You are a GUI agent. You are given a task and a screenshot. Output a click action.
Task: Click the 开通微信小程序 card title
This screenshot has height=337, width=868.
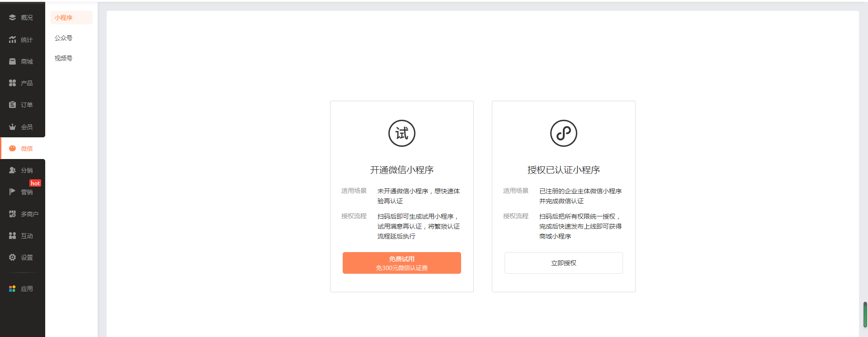[x=402, y=170]
